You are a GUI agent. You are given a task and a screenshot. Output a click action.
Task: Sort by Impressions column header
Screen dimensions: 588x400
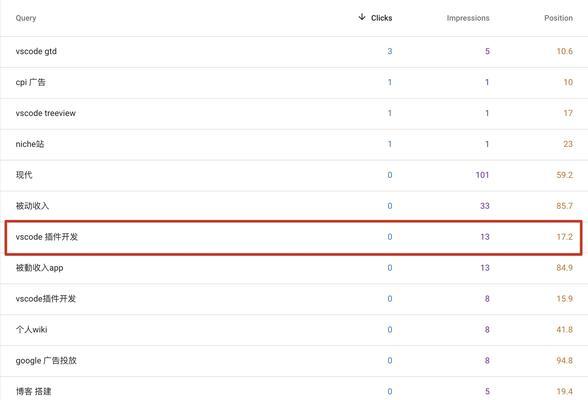tap(468, 18)
